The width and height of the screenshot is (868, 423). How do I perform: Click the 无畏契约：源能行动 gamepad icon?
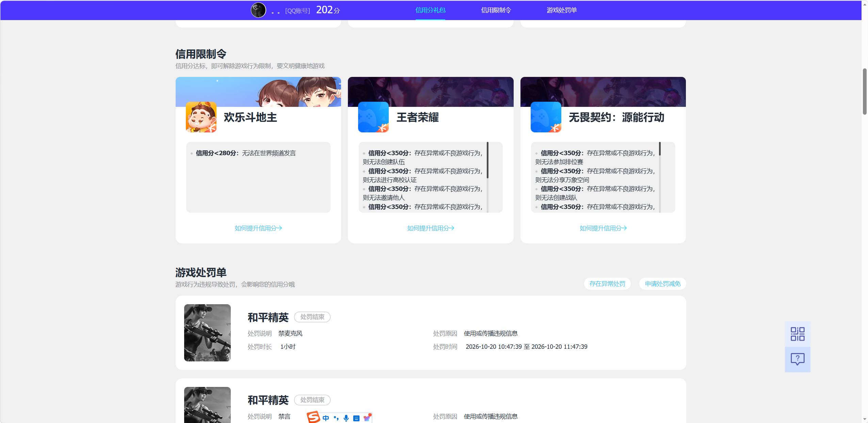pos(546,117)
